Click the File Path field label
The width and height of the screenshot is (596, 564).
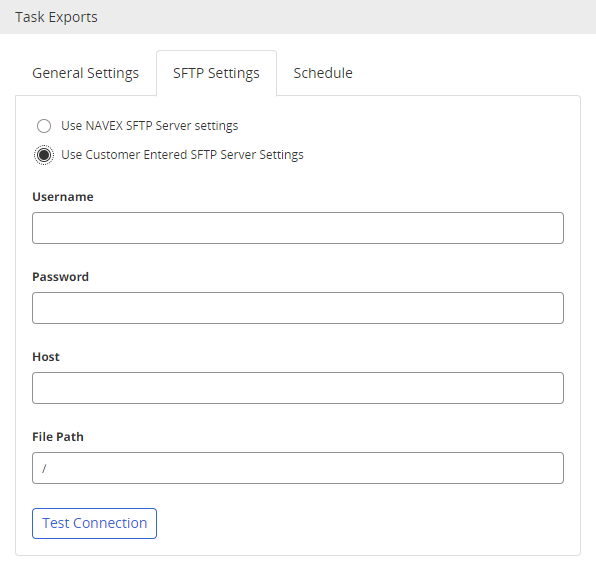coord(58,437)
